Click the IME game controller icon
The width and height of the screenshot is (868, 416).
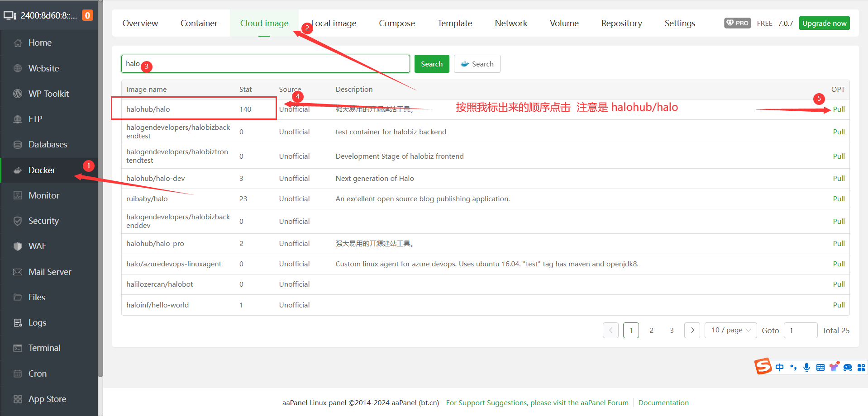point(848,367)
